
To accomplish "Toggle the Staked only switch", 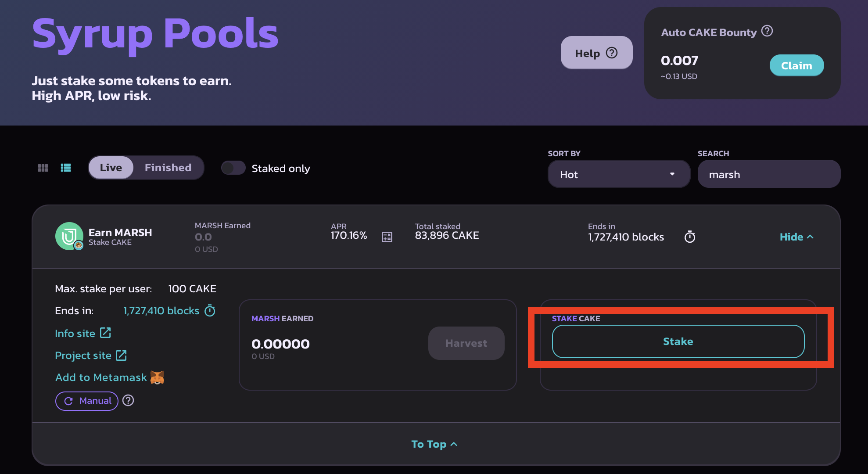I will [x=233, y=168].
